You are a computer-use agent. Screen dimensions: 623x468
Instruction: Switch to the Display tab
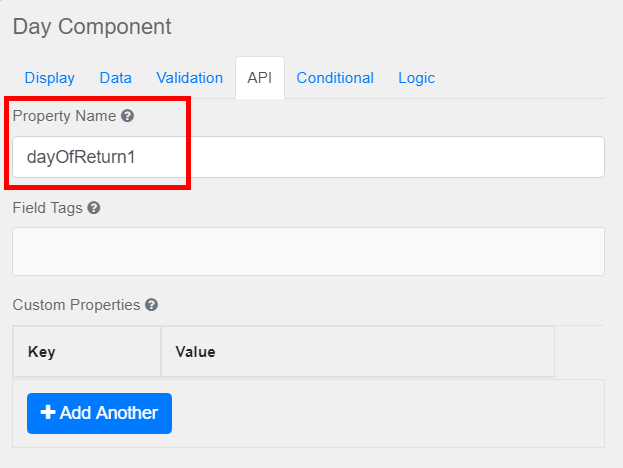pyautogui.click(x=50, y=78)
